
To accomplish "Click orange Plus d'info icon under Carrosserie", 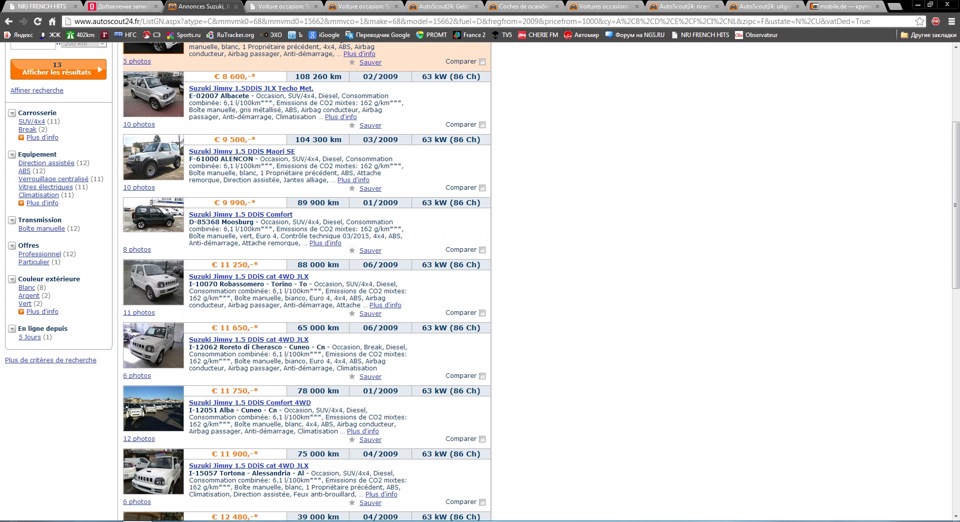I will click(21, 138).
